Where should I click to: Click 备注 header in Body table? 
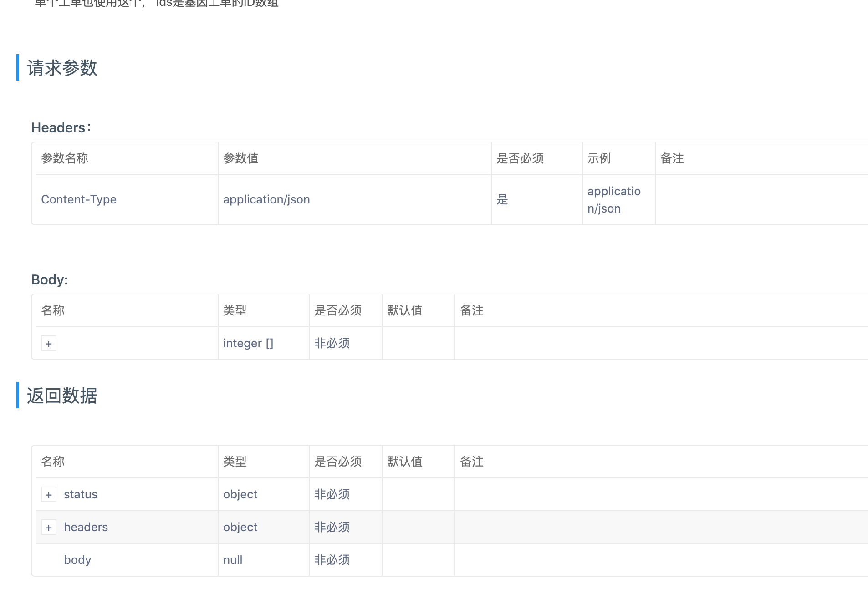point(472,310)
